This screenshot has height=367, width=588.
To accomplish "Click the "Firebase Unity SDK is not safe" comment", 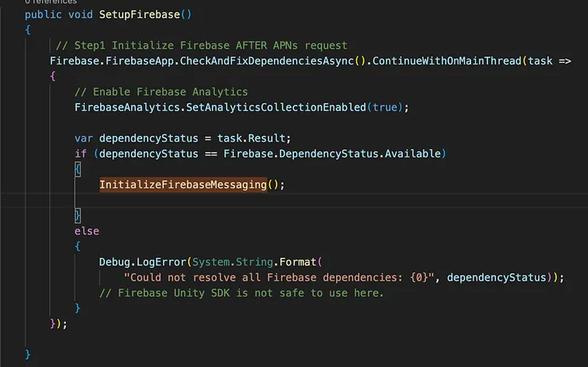I will point(241,292).
